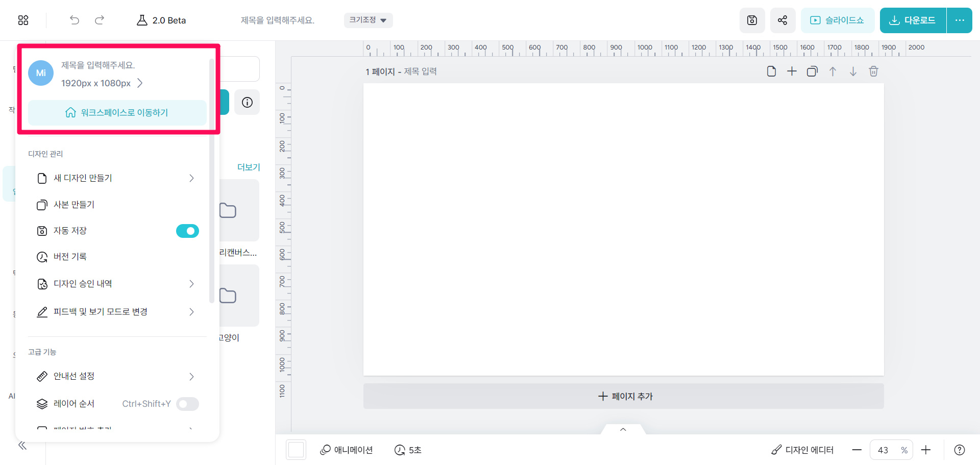The height and width of the screenshot is (465, 980).
Task: Click the 제목을 입력해주세요 title input field
Action: (277, 20)
